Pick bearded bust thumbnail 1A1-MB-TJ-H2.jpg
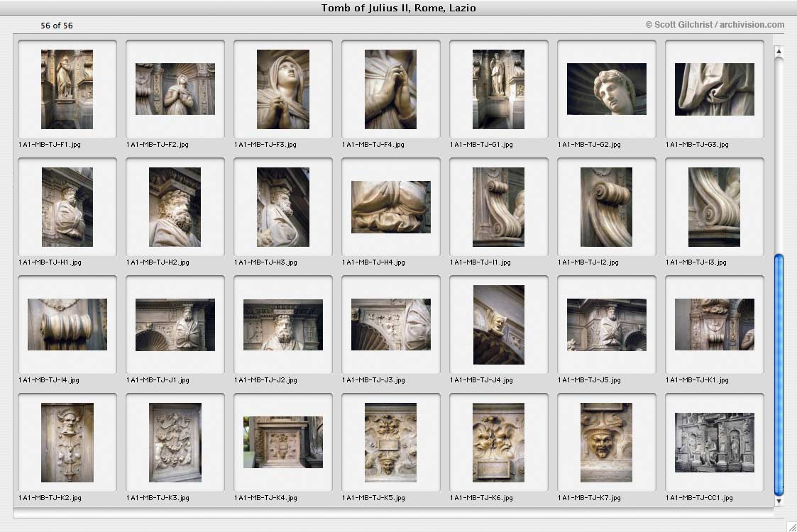 click(175, 207)
